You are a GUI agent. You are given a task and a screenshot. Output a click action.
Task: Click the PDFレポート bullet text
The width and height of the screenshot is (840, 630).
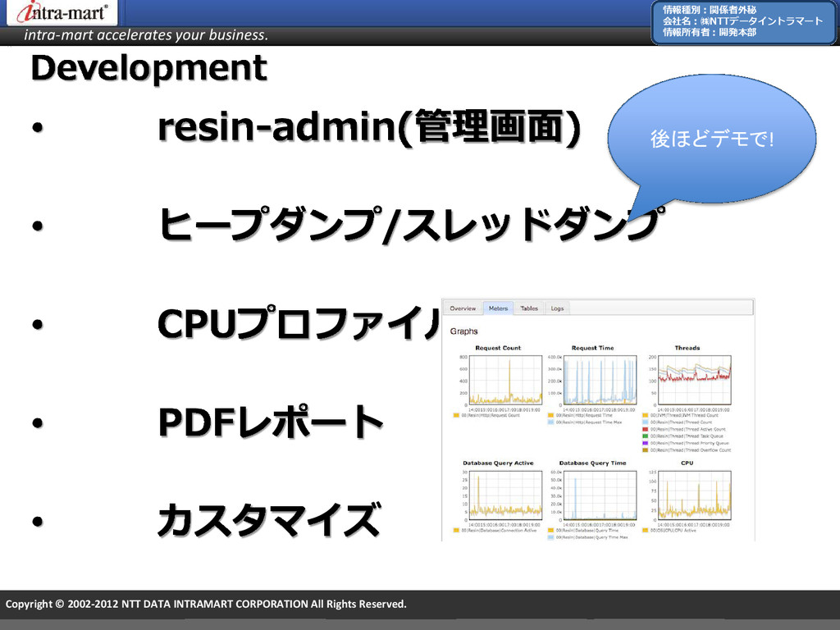271,422
